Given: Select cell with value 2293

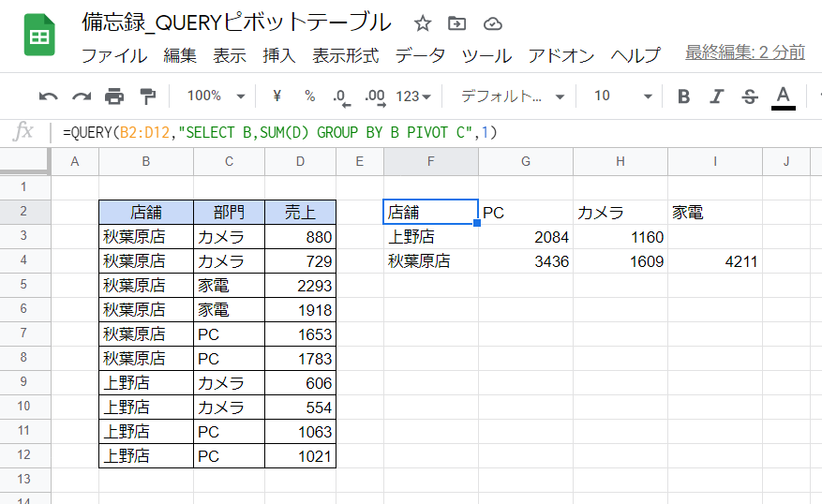Looking at the screenshot, I should [300, 286].
